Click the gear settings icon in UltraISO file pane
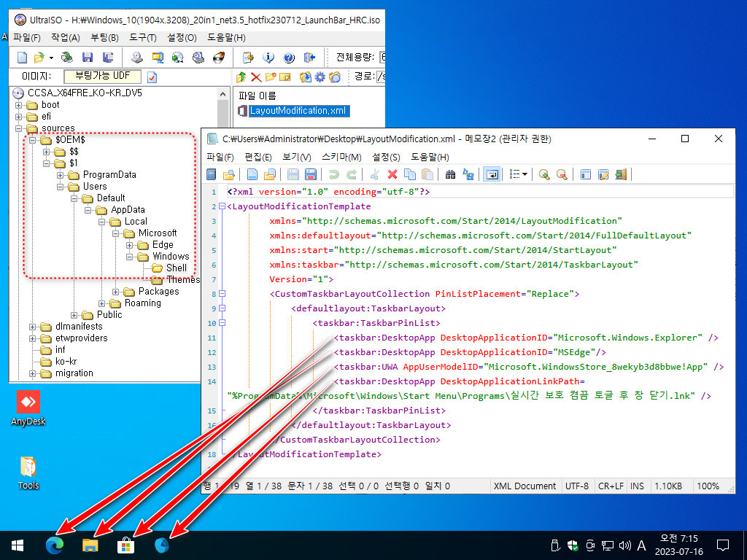Viewport: 747px width, 560px height. [320, 77]
